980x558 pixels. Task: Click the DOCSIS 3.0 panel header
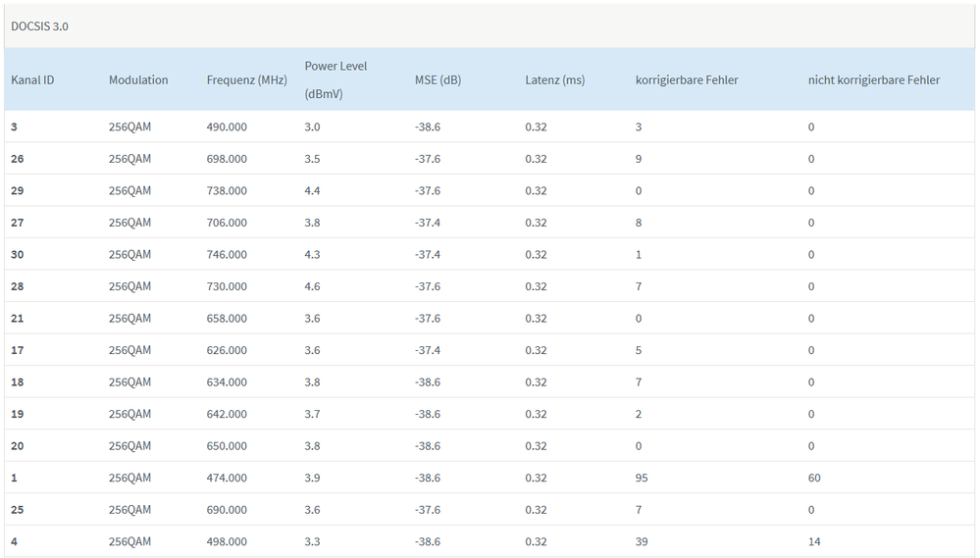tap(39, 26)
